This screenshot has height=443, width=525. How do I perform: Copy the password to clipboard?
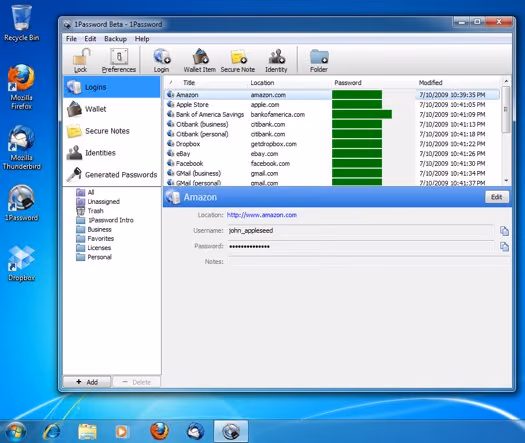click(504, 246)
